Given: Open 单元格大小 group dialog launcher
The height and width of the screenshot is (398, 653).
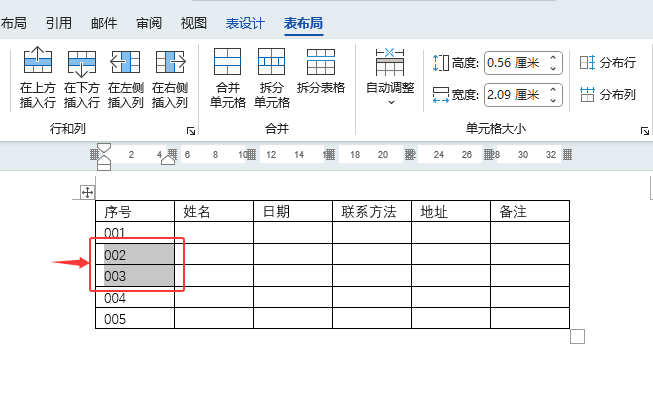Looking at the screenshot, I should pos(645,131).
